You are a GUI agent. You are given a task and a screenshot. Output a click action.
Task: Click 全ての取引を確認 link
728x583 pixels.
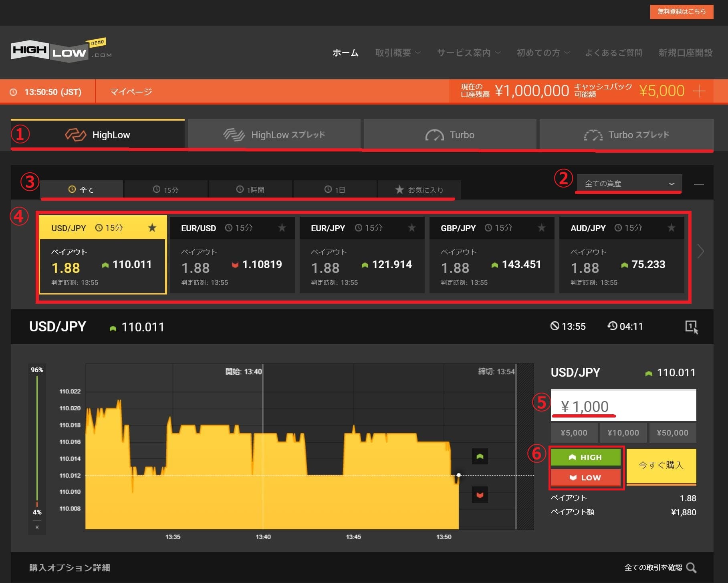(653, 568)
